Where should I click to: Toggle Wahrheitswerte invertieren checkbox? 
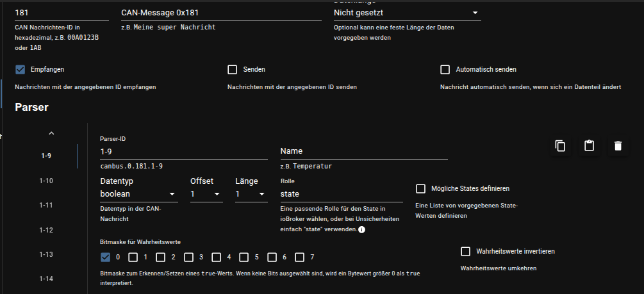466,251
